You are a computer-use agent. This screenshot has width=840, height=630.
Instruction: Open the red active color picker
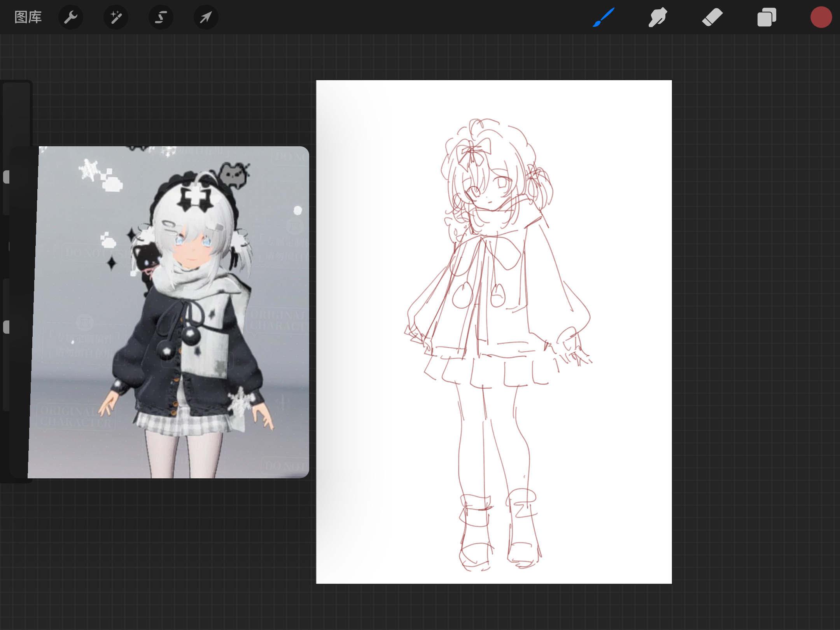point(821,17)
